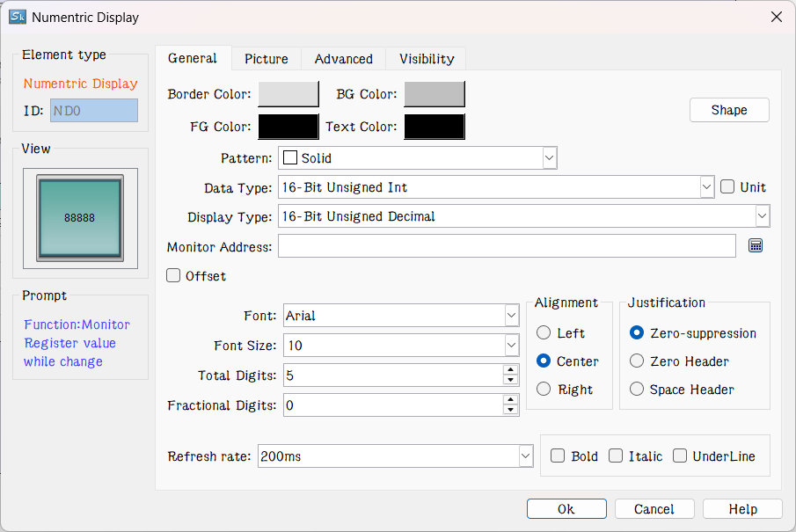Enable the Unit checkbox
796x532 pixels.
(x=727, y=187)
